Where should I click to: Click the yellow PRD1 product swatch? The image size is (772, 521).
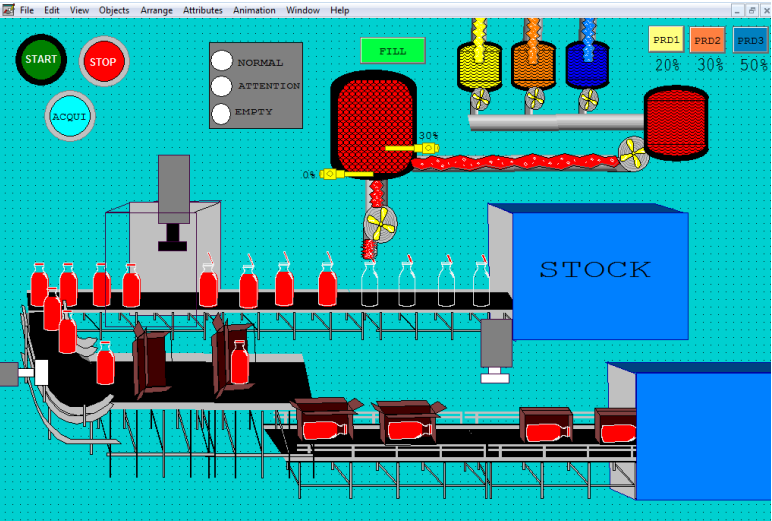coord(666,41)
